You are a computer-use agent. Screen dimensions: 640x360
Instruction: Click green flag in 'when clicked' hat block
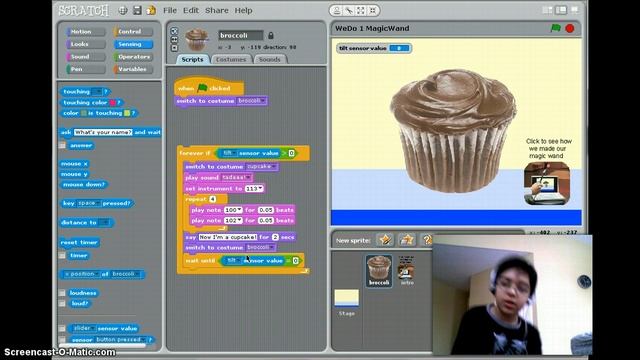click(202, 88)
